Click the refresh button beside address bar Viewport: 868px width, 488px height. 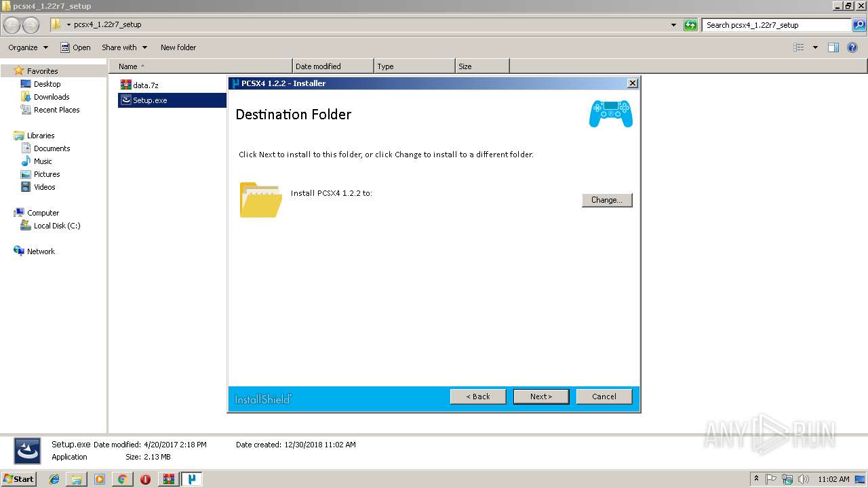point(690,25)
